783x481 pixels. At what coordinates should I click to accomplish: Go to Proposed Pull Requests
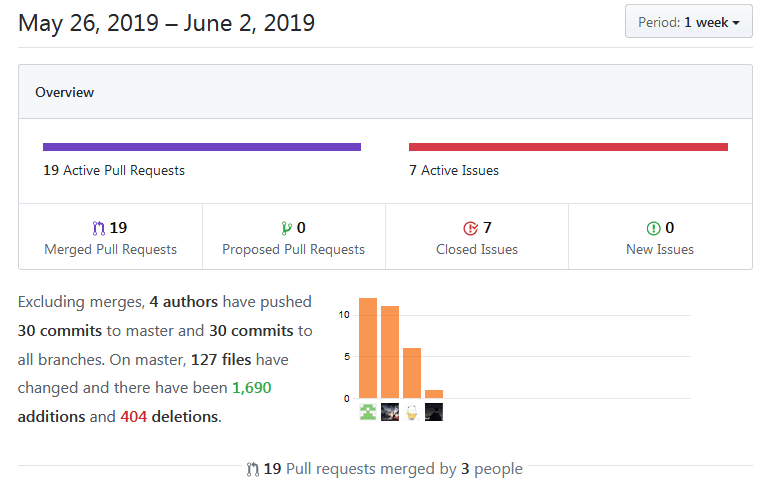293,249
